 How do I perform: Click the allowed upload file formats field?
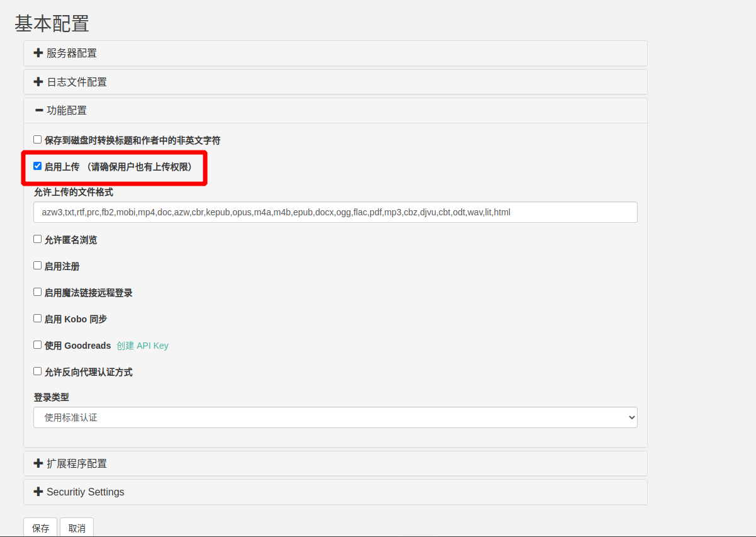click(336, 212)
